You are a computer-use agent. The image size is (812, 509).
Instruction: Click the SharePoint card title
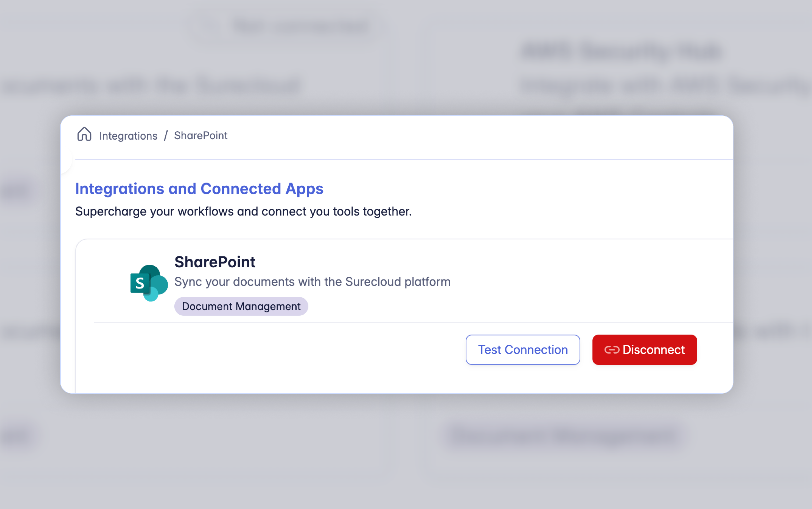pos(215,262)
